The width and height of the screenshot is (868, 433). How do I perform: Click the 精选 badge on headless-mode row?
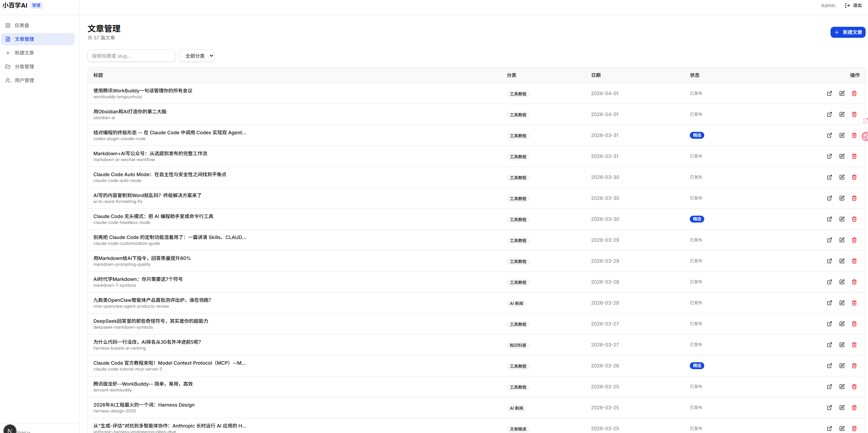[x=697, y=219]
